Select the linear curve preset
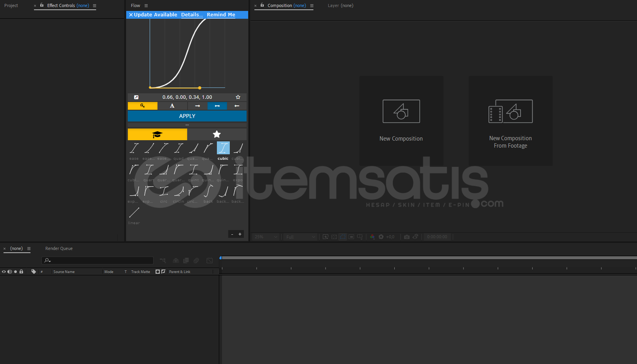Viewport: 637px width, 364px height. click(134, 213)
